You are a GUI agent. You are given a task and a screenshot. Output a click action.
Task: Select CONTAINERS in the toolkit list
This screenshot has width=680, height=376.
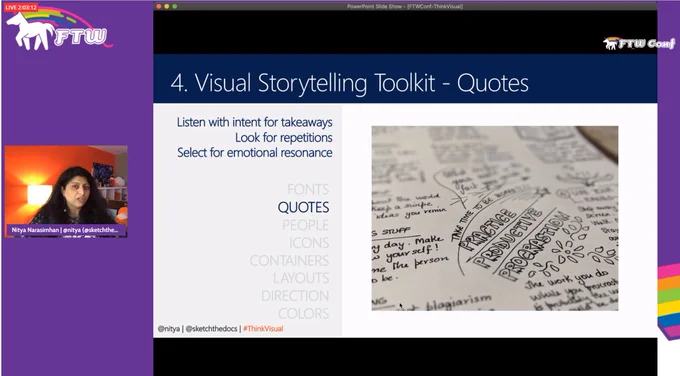pyautogui.click(x=289, y=261)
